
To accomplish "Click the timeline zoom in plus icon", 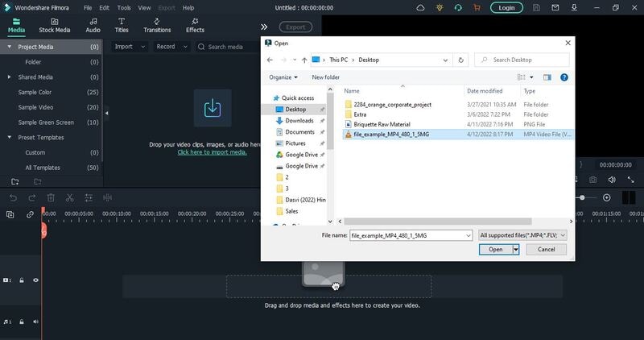I will pyautogui.click(x=607, y=197).
